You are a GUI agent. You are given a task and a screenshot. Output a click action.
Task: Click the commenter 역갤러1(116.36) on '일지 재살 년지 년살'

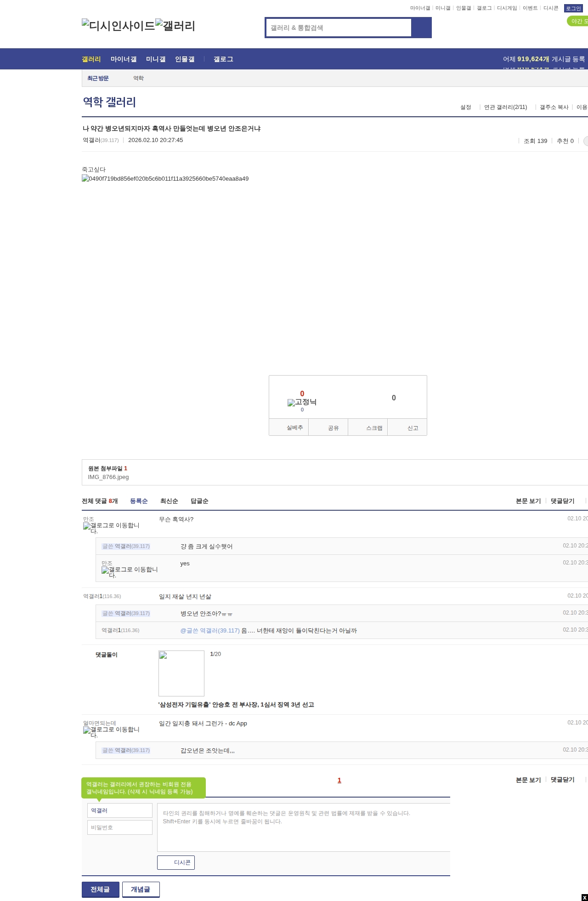pos(102,596)
